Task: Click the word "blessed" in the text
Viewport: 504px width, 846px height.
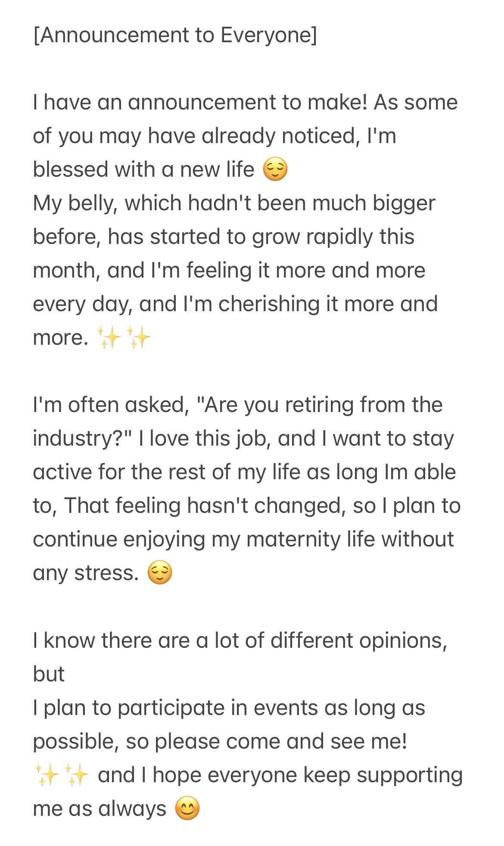Action: click(x=70, y=169)
